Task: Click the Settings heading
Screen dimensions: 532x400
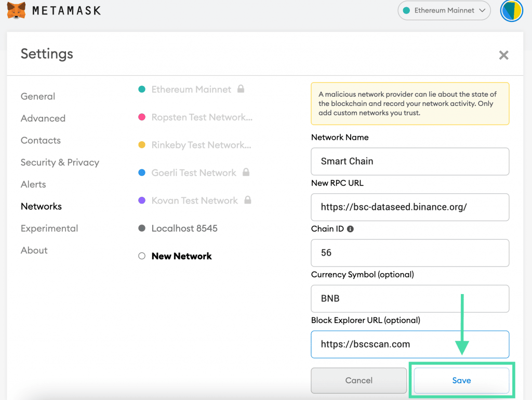Action: (x=47, y=54)
